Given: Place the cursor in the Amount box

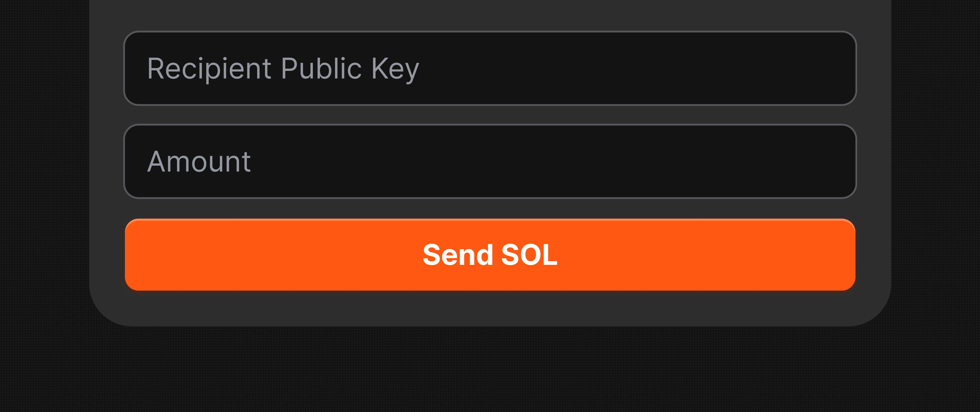Looking at the screenshot, I should pyautogui.click(x=490, y=161).
